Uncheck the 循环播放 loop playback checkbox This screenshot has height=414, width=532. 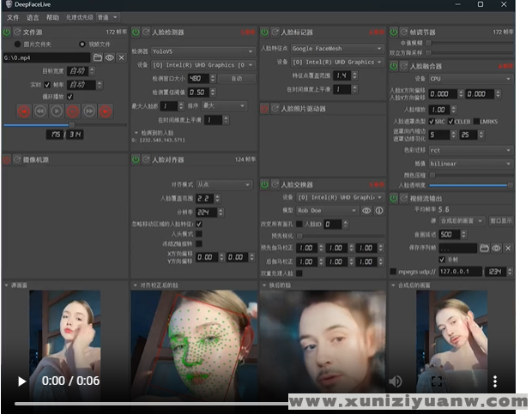point(70,97)
